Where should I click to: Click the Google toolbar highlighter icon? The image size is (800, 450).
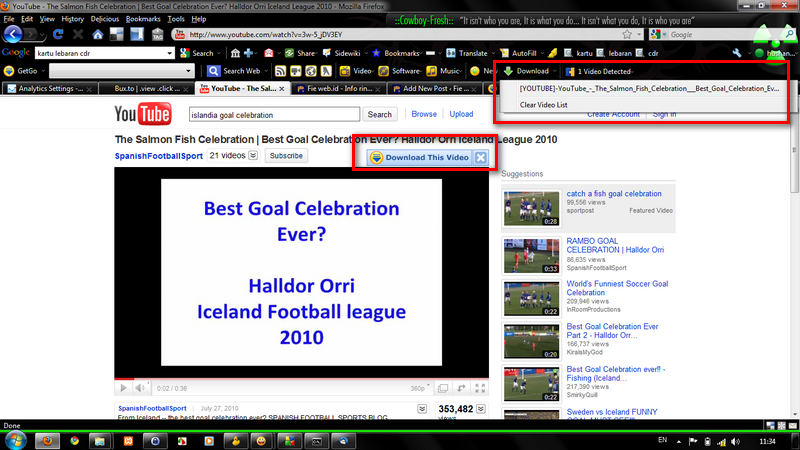tap(553, 53)
